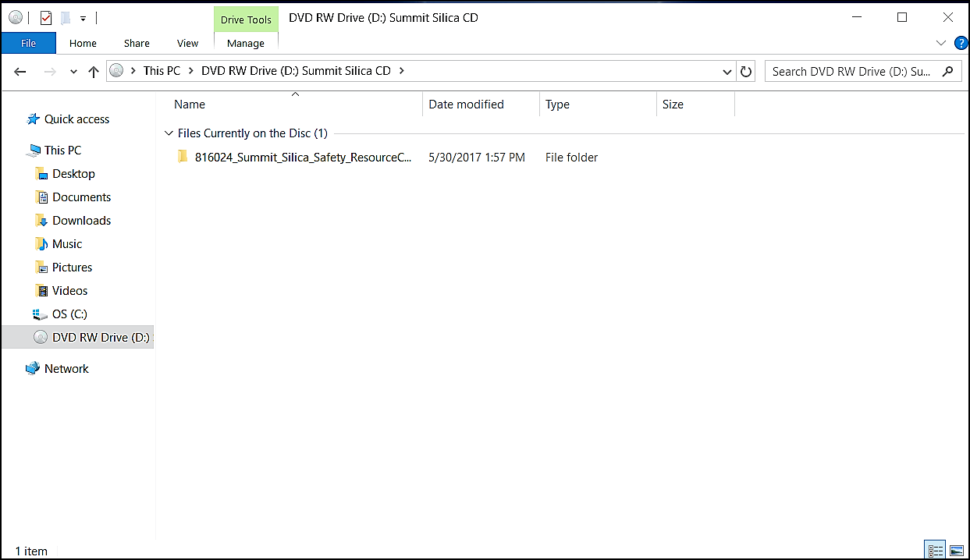The image size is (970, 560).
Task: Open the Manage tab under Drive Tools
Action: click(246, 43)
